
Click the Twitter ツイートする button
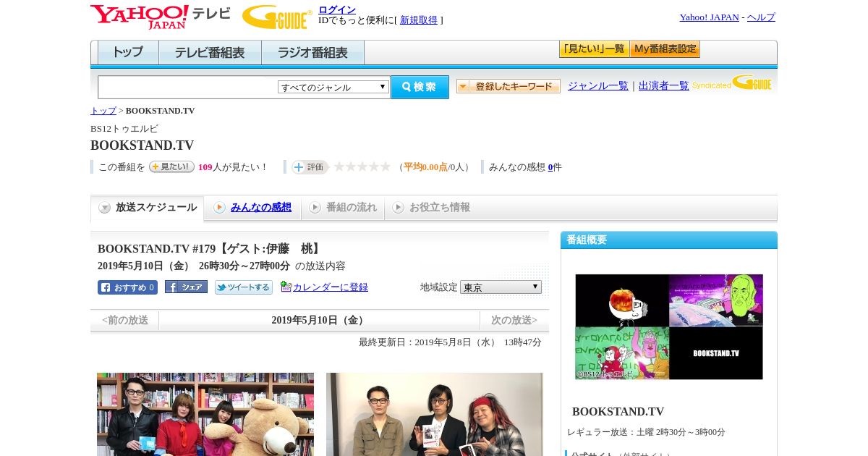[244, 287]
